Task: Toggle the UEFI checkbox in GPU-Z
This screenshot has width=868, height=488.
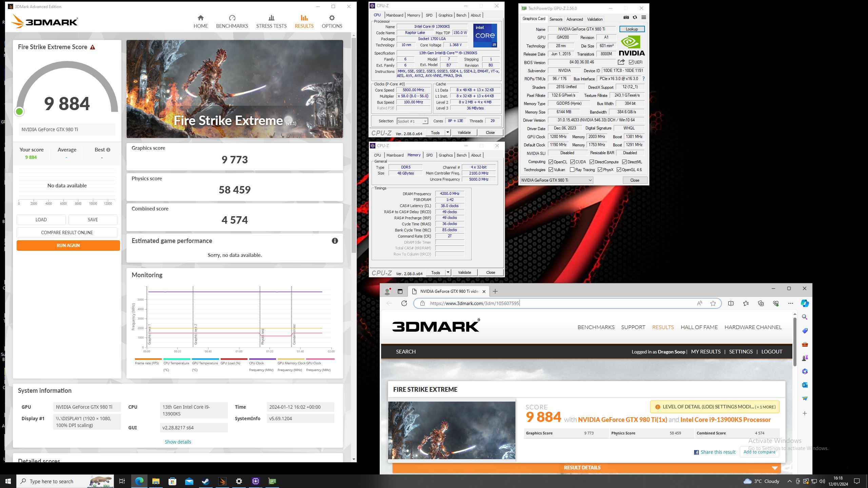Action: [x=631, y=62]
